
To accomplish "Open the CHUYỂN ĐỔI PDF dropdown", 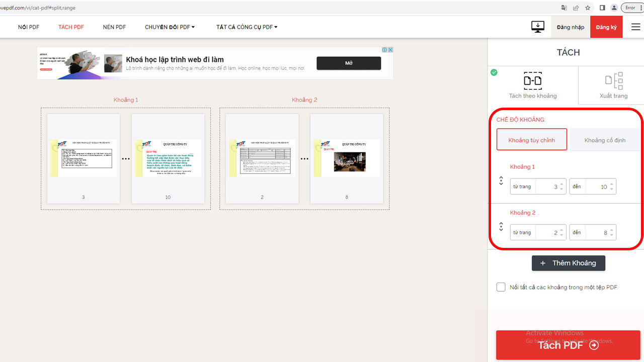I will [x=170, y=27].
